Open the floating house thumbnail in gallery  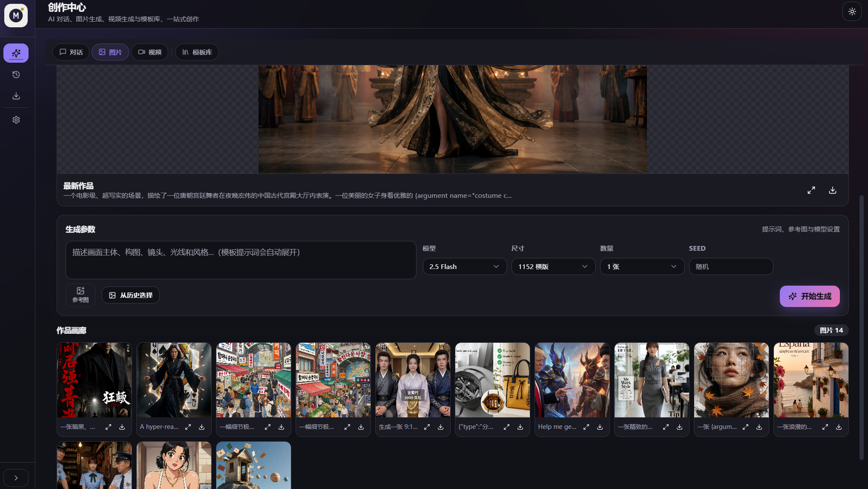point(253,465)
